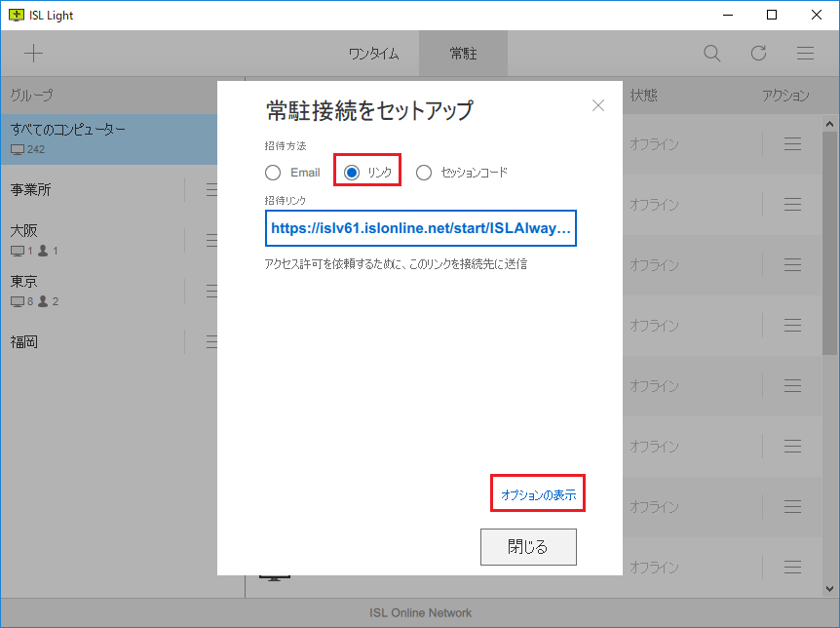
Task: Open the 大阪 group menu icon
Action: [211, 240]
